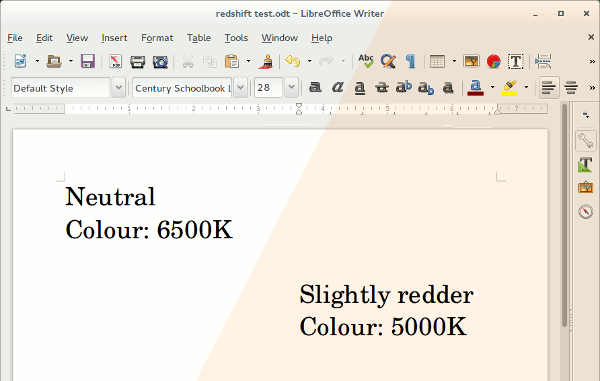Close the document with the menu bar X
600x381 pixels.
pos(591,37)
